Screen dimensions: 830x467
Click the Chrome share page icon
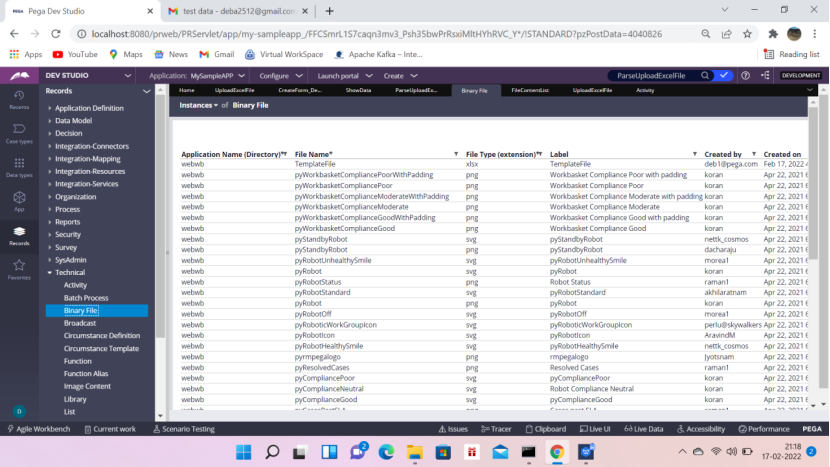pyautogui.click(x=726, y=34)
